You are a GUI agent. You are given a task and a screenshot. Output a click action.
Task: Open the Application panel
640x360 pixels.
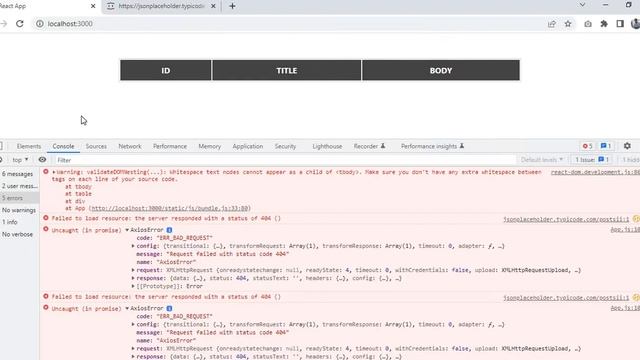pos(248,146)
